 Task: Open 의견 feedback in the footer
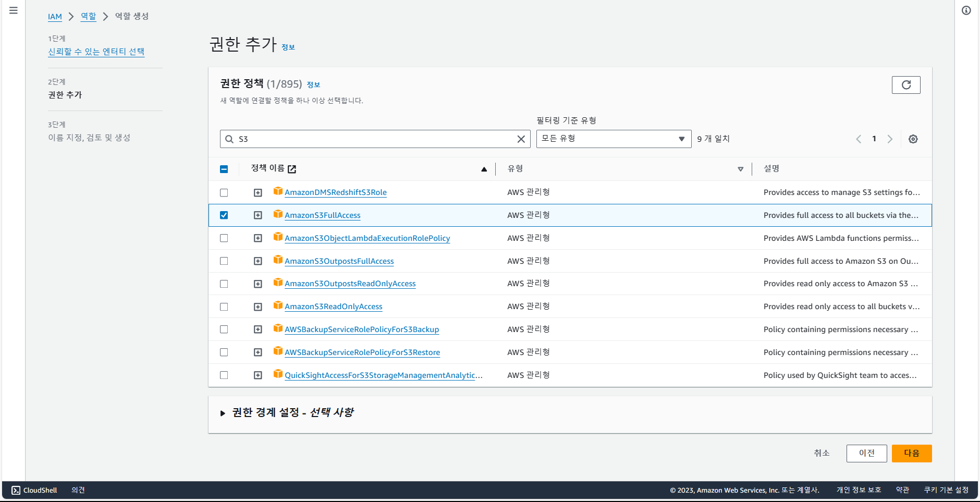[x=78, y=490]
